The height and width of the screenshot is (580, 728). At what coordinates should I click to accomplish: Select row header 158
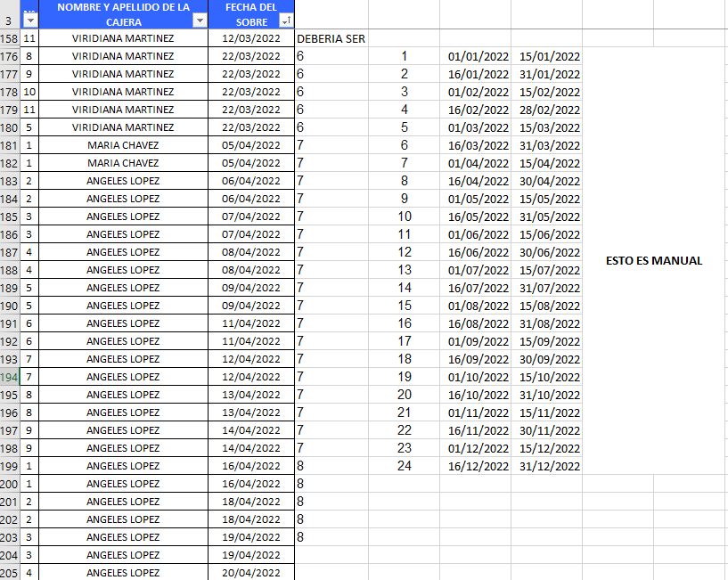(x=9, y=38)
